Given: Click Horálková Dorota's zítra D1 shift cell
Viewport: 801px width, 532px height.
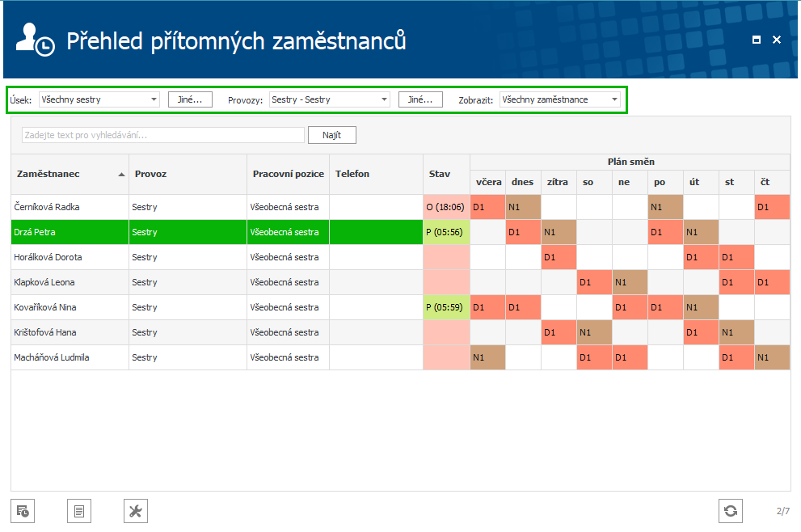Looking at the screenshot, I should pyautogui.click(x=559, y=257).
